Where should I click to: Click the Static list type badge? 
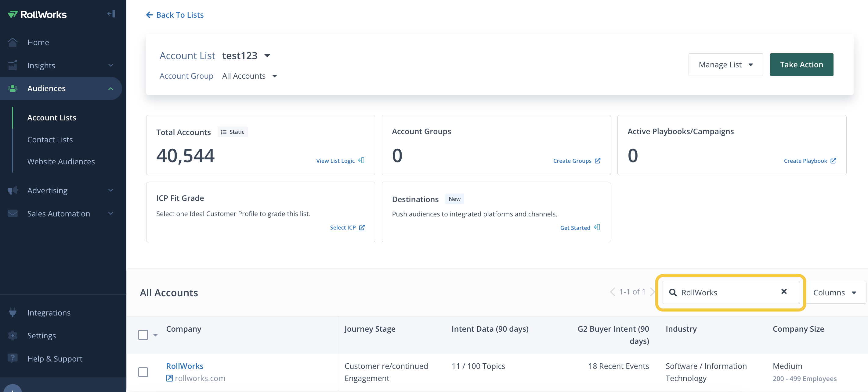[x=233, y=132]
